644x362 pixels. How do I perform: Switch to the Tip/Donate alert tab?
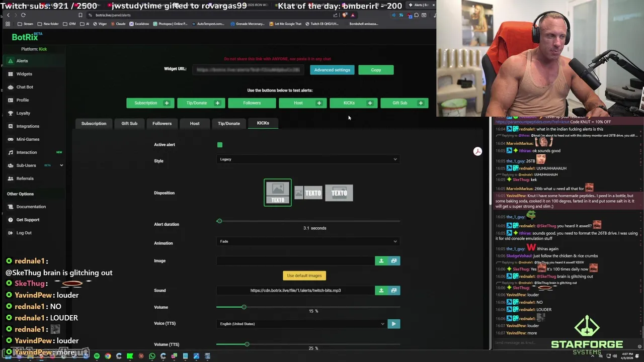[229, 123]
